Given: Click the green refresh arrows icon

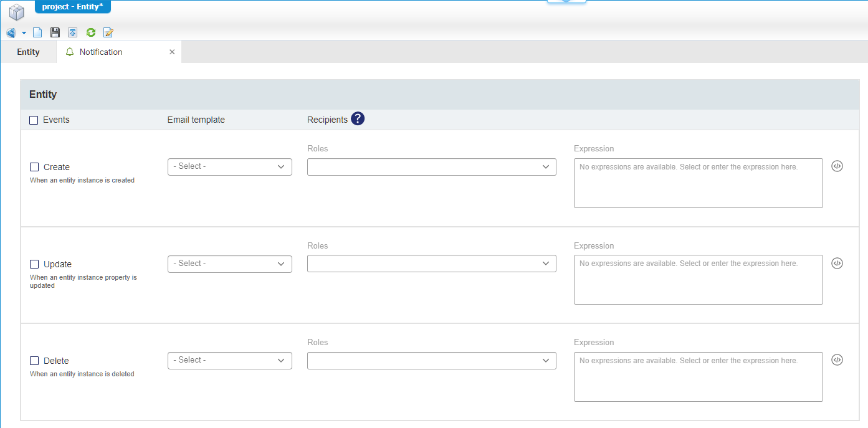Looking at the screenshot, I should [x=90, y=32].
